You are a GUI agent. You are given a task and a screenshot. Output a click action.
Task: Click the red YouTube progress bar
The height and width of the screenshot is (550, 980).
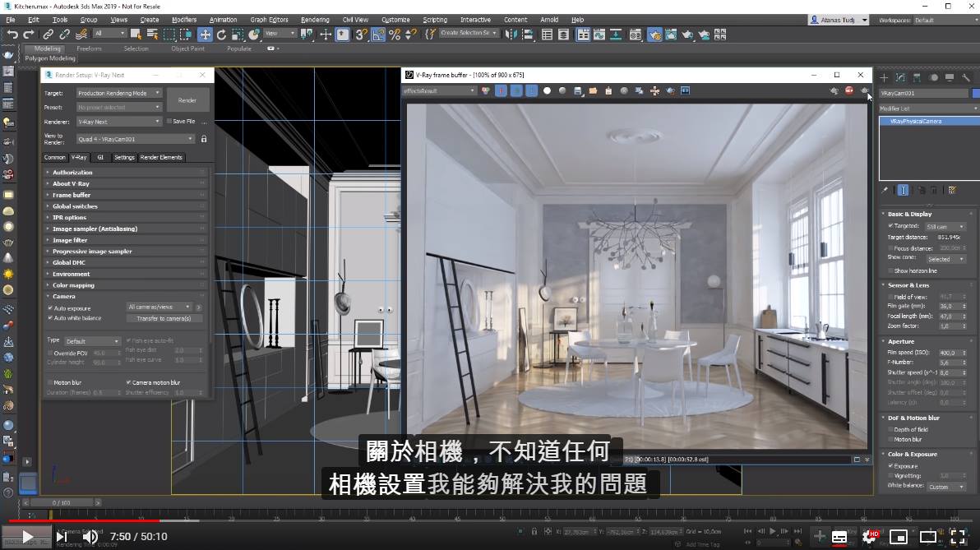tap(85, 520)
